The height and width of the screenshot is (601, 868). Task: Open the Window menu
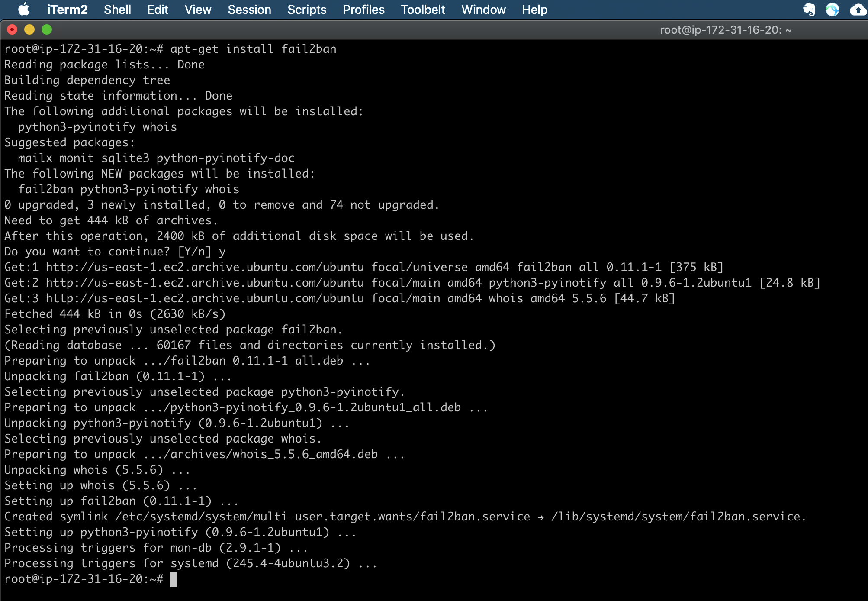(483, 10)
